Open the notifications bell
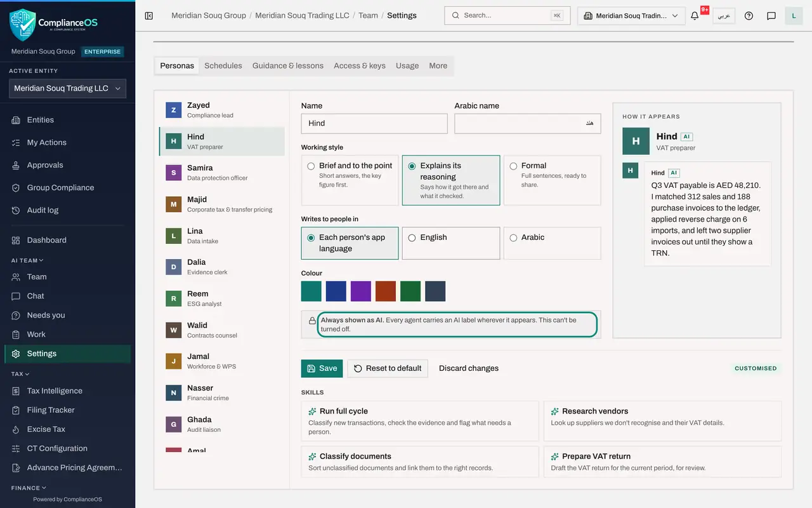 (x=695, y=16)
